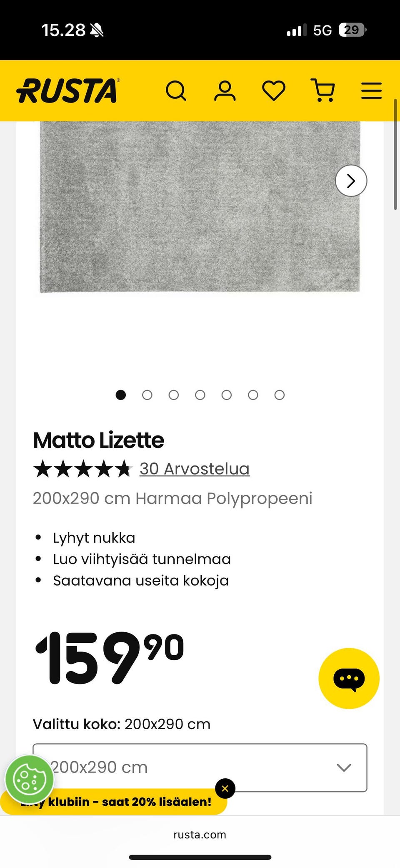Select the fourth image carousel dot

point(200,395)
